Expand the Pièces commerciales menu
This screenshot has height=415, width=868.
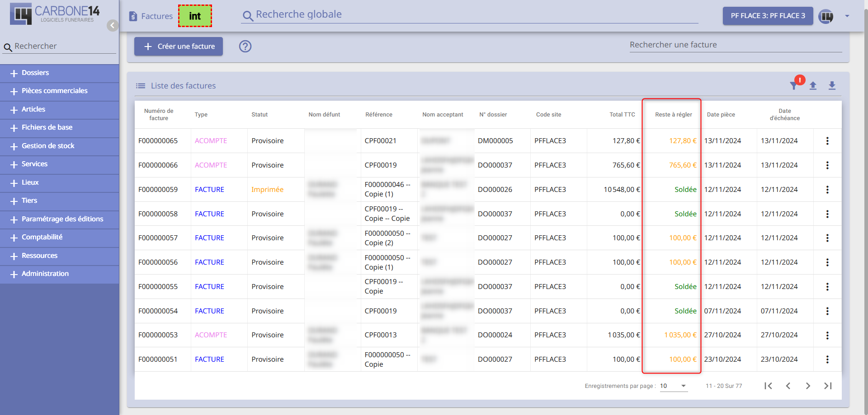[60, 91]
